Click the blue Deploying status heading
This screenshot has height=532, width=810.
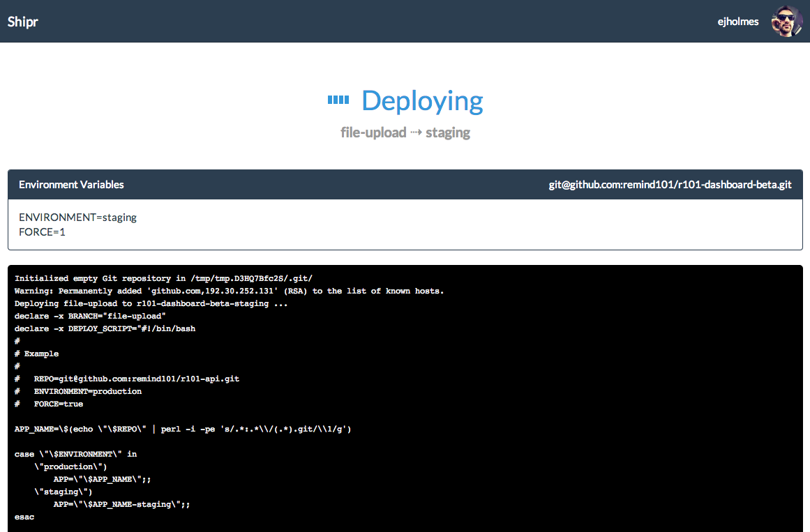pos(421,101)
